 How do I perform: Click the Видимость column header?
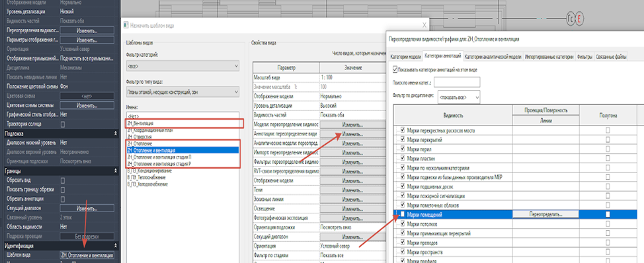pyautogui.click(x=453, y=115)
